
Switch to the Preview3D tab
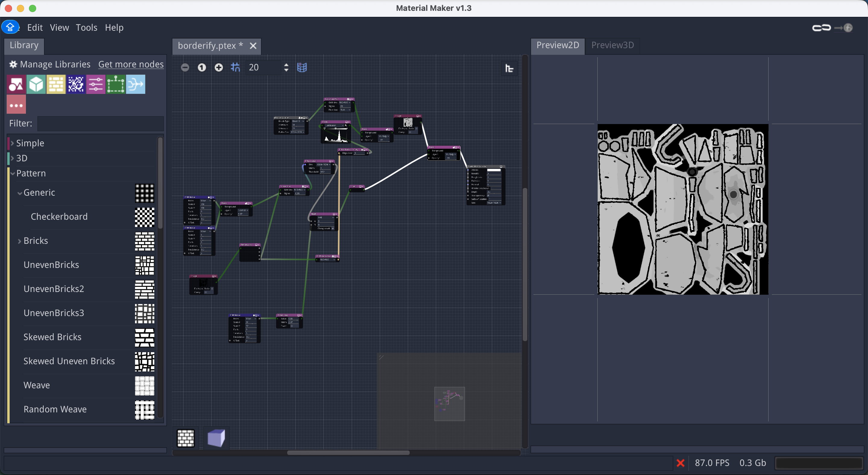pos(612,45)
